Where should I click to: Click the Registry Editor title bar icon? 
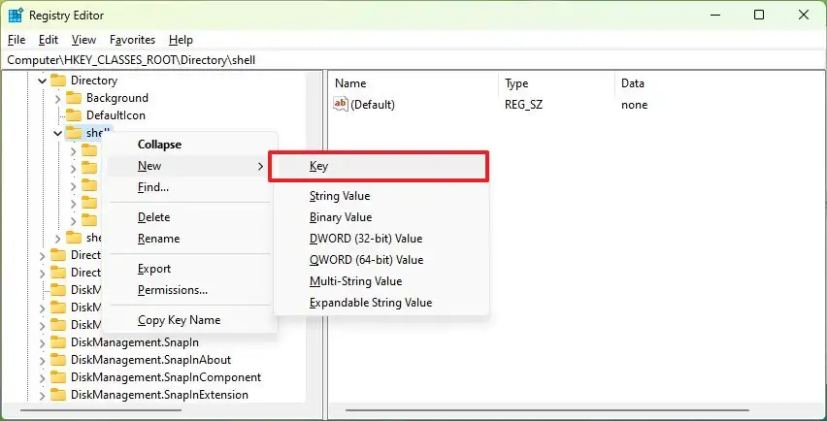[x=16, y=15]
